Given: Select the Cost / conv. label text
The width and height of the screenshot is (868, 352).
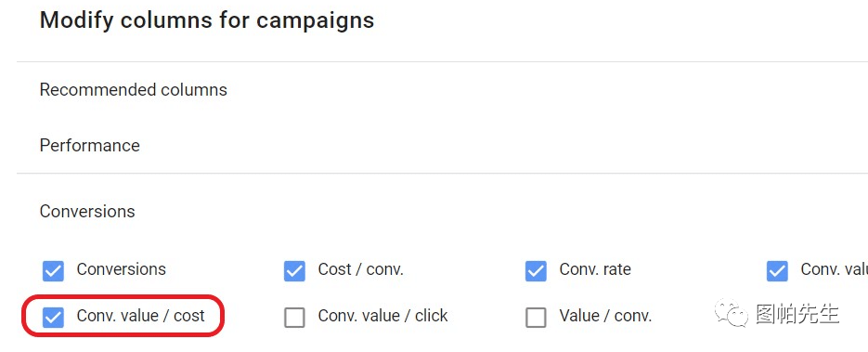Looking at the screenshot, I should (x=361, y=269).
